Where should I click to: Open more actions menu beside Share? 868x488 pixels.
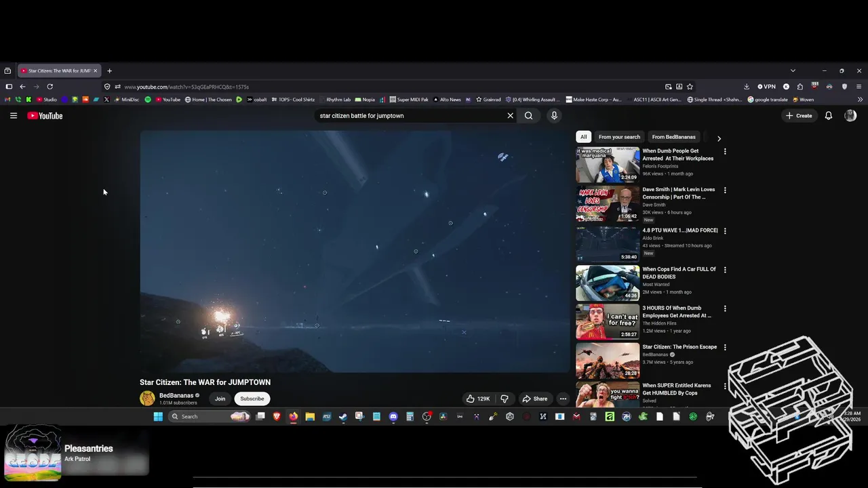click(563, 399)
